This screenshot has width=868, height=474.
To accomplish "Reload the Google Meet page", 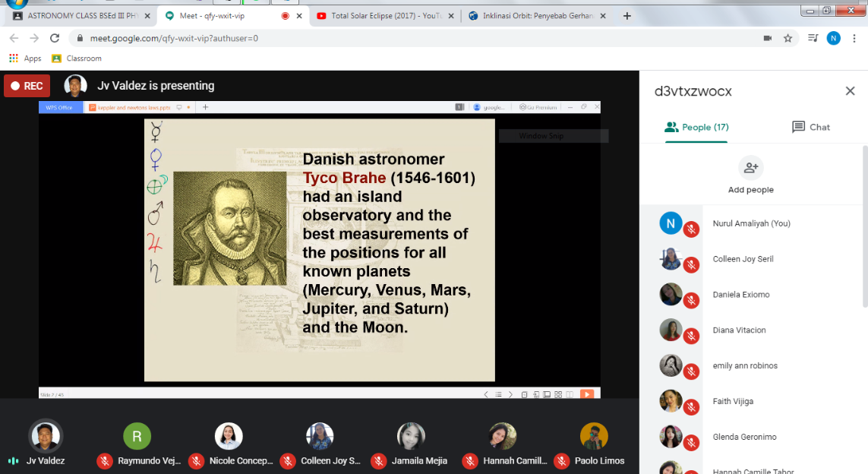I will pos(55,38).
